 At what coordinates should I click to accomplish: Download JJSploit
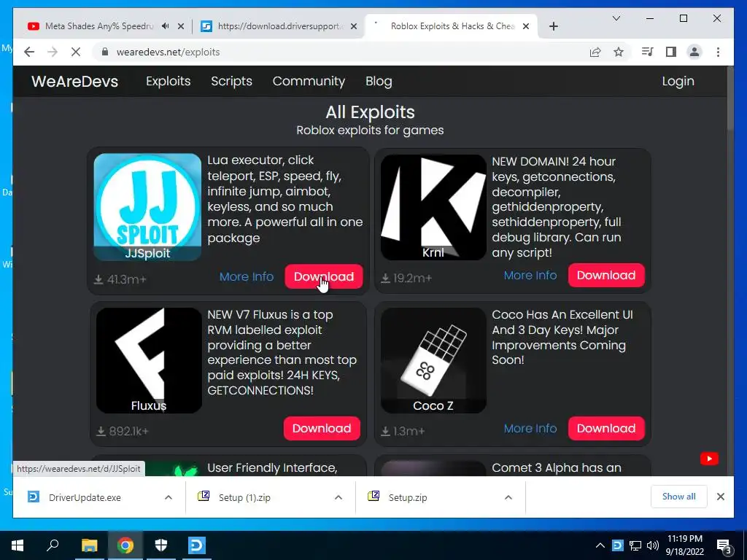tap(323, 276)
